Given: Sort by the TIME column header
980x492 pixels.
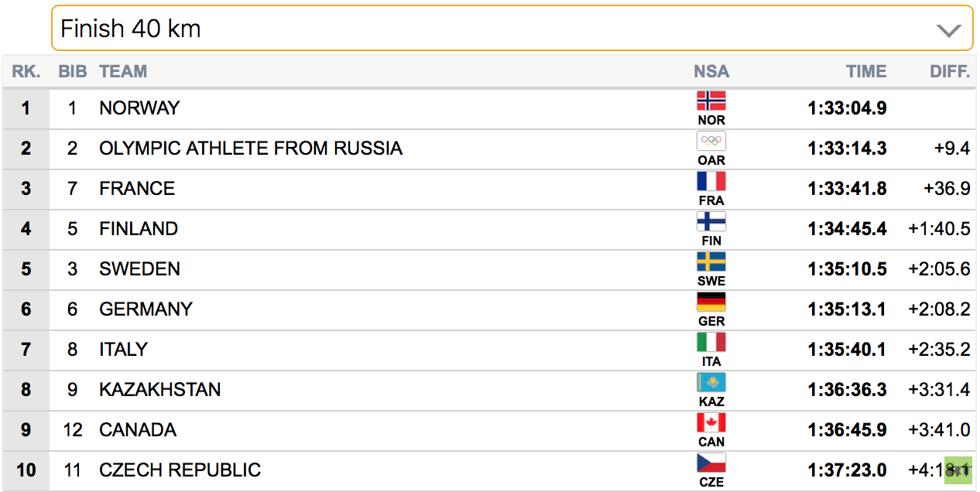Looking at the screenshot, I should click(x=866, y=71).
